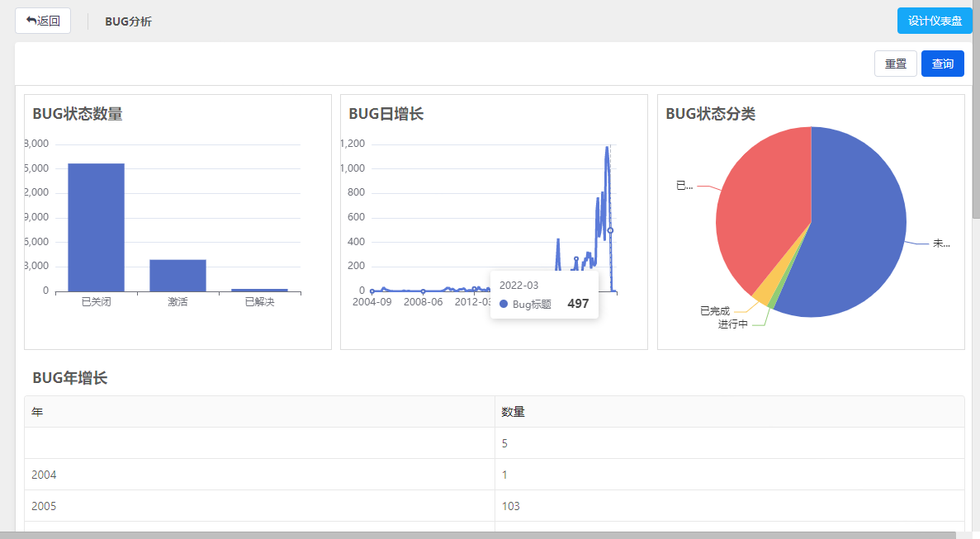
Task: Open 设计仪表盘 dashboard designer
Action: click(935, 21)
